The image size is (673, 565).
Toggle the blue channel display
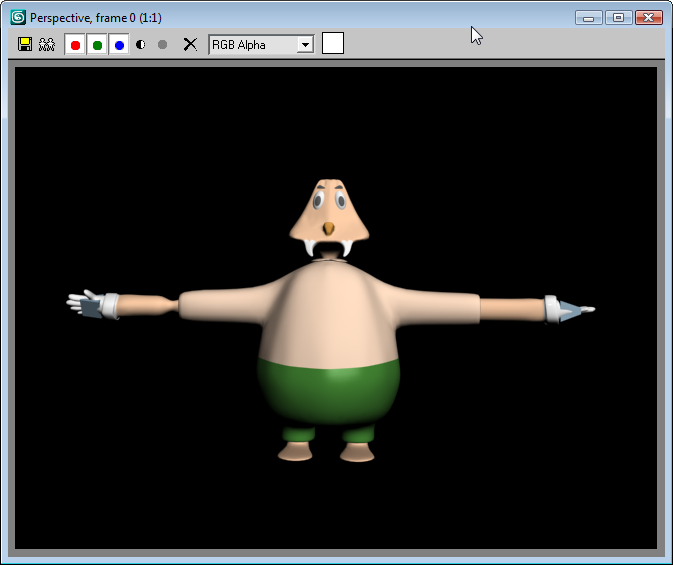[119, 45]
